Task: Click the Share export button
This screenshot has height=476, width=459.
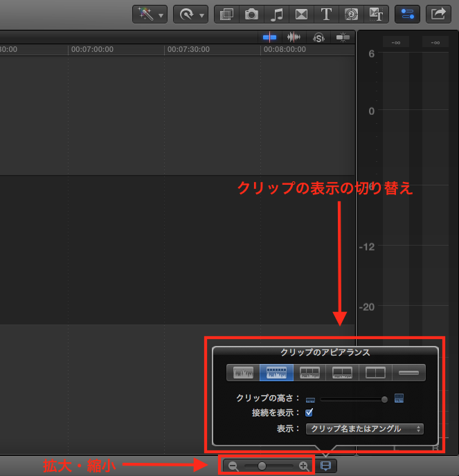Action: pos(438,15)
